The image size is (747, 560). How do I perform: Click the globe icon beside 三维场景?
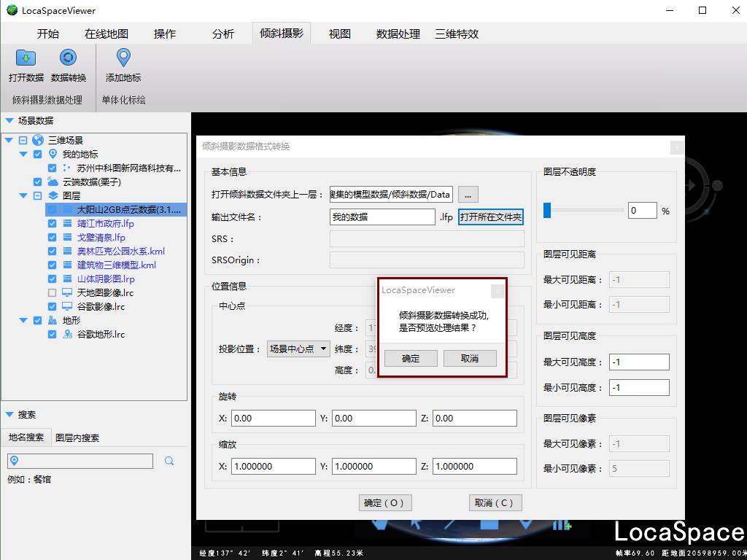tap(38, 140)
